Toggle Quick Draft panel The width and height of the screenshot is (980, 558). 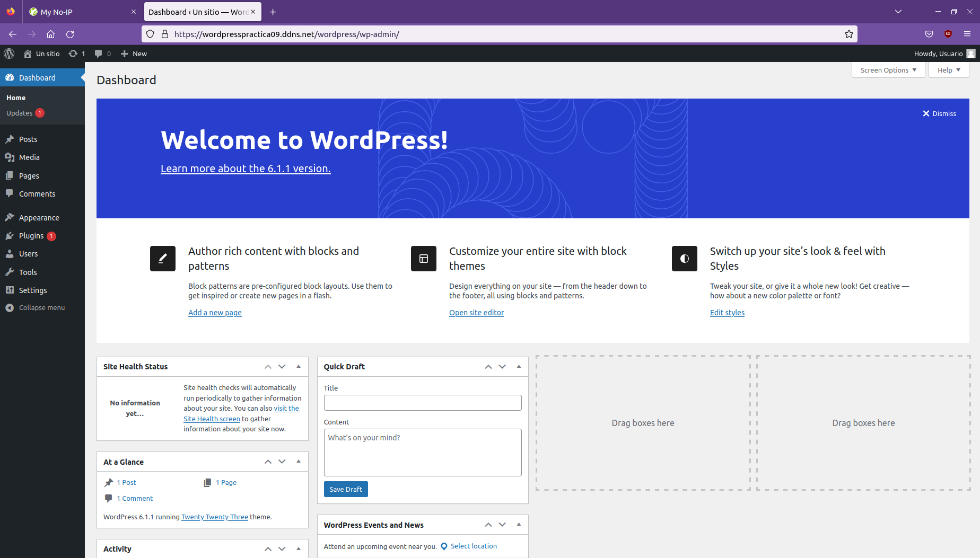pos(519,367)
